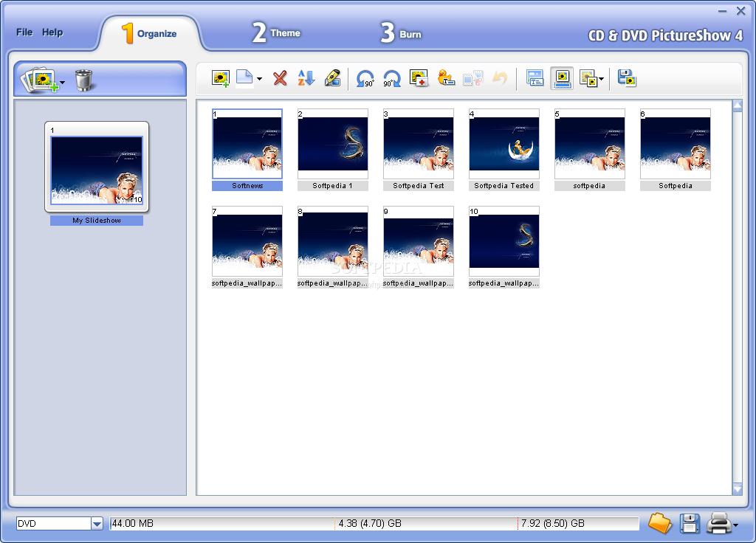Click the add pictures icon in toolbar

pos(220,78)
